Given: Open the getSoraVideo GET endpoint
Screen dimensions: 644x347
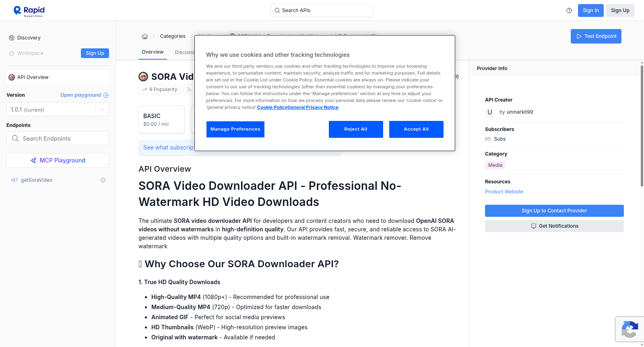Looking at the screenshot, I should pyautogui.click(x=58, y=180).
